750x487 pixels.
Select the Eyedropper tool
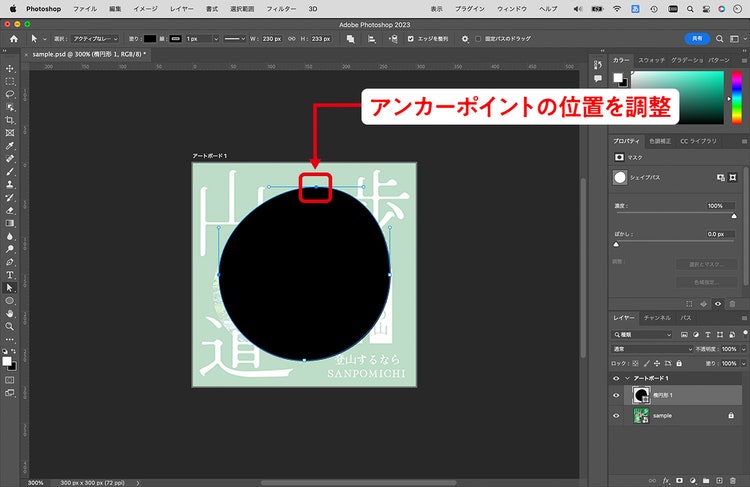pos(10,146)
